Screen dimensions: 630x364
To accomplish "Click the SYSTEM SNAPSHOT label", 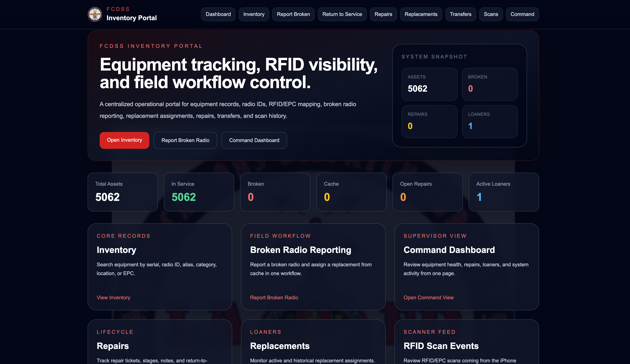I will tap(434, 57).
